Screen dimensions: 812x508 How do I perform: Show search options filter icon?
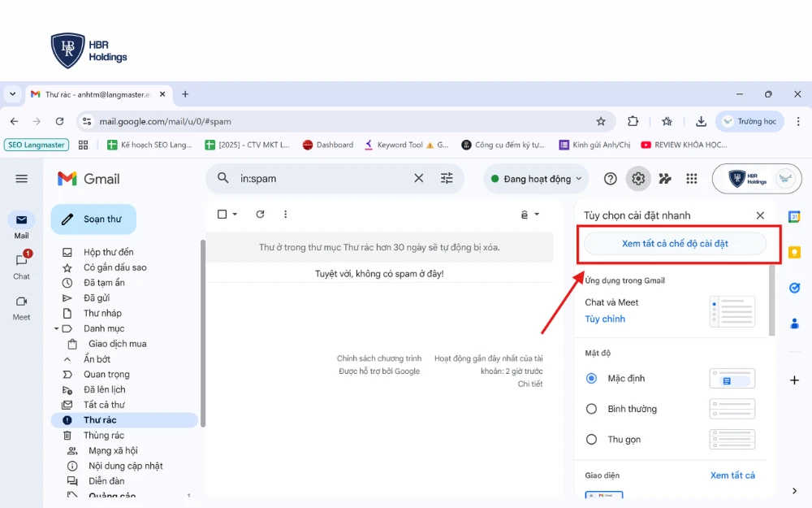pyautogui.click(x=447, y=178)
